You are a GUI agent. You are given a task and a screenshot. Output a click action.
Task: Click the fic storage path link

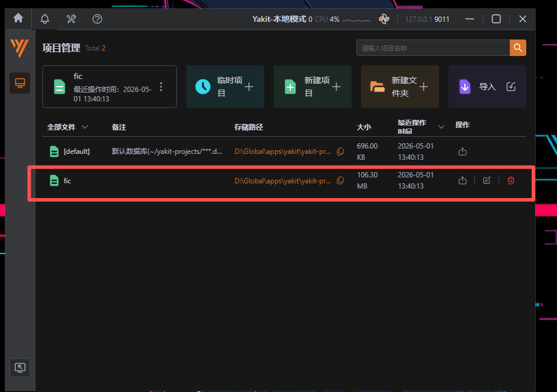(283, 181)
